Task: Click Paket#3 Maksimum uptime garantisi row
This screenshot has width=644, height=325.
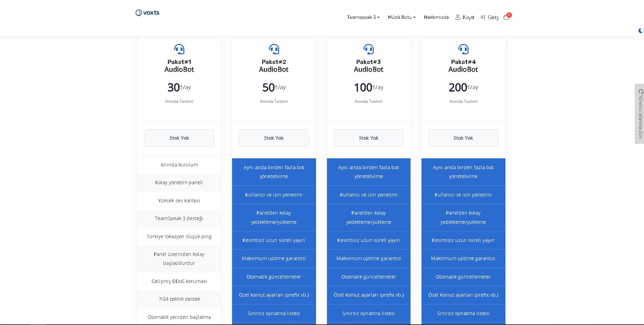Action: [369, 258]
